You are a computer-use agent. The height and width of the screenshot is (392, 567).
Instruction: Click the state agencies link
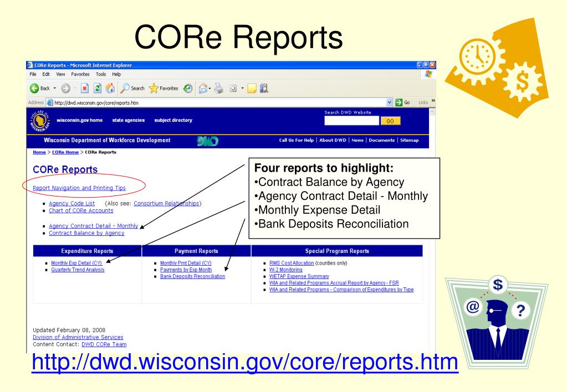(x=129, y=120)
